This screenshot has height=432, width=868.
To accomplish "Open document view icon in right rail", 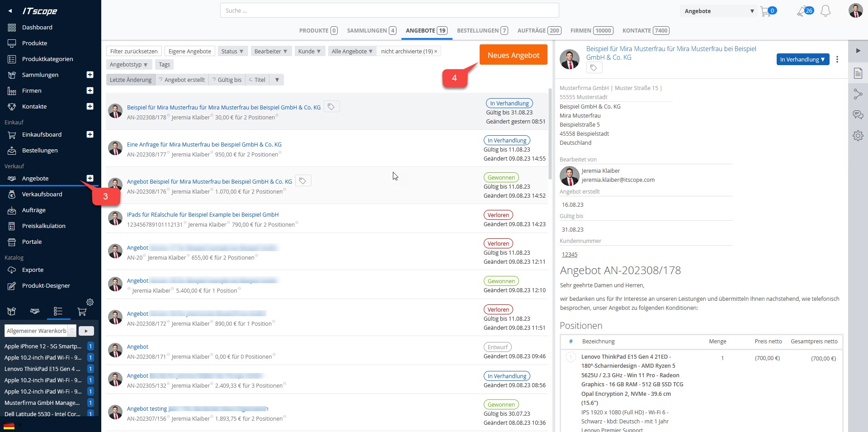I will click(x=858, y=73).
